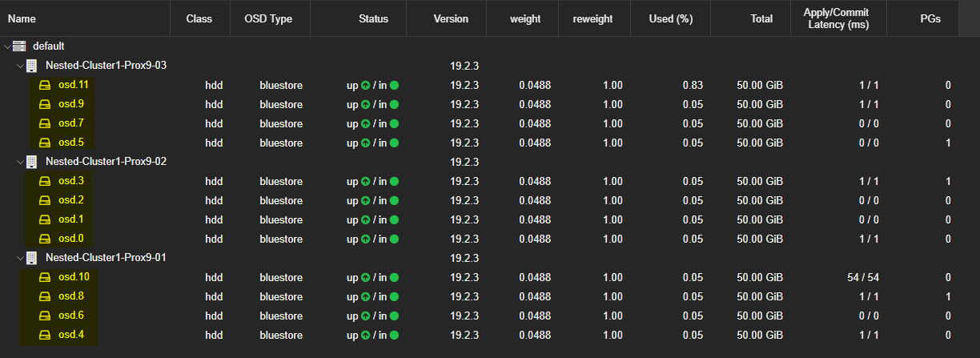980x358 pixels.
Task: Click the osd.4 disk icon
Action: tap(46, 334)
